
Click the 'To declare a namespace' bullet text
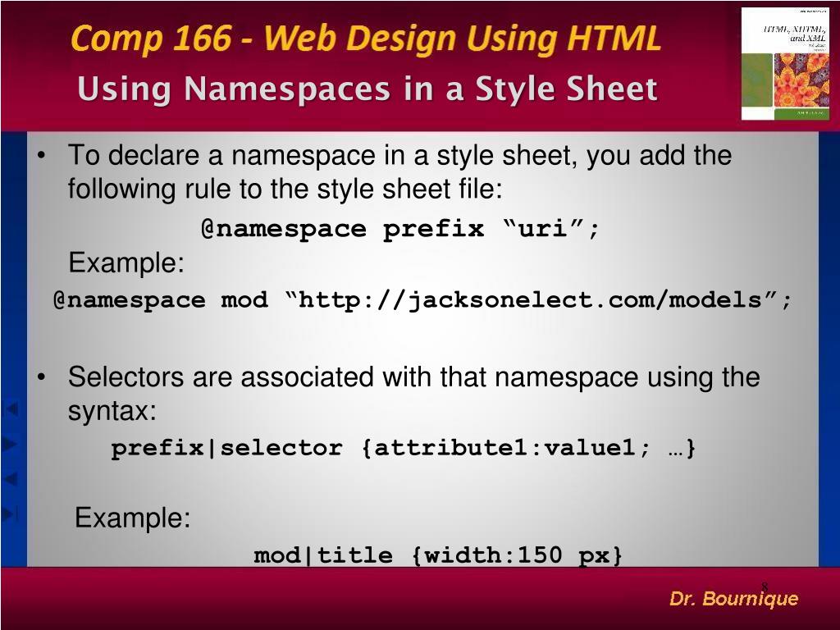tap(399, 172)
